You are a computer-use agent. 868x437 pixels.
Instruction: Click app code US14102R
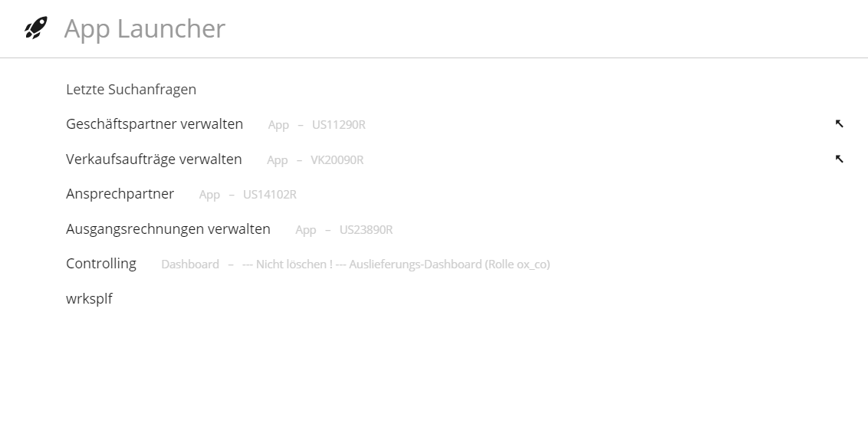click(270, 195)
